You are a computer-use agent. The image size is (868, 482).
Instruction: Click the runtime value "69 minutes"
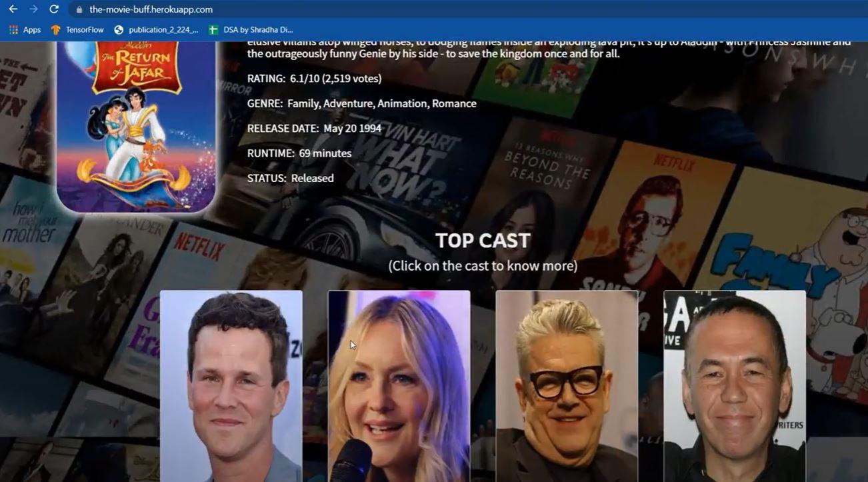(325, 153)
